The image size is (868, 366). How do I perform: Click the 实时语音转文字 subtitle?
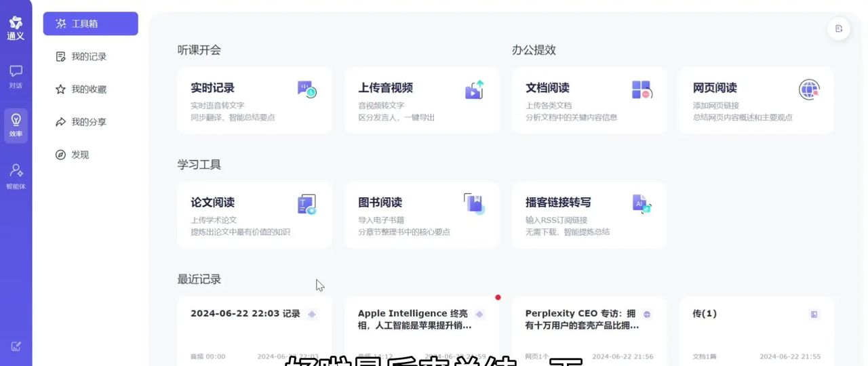(218, 106)
